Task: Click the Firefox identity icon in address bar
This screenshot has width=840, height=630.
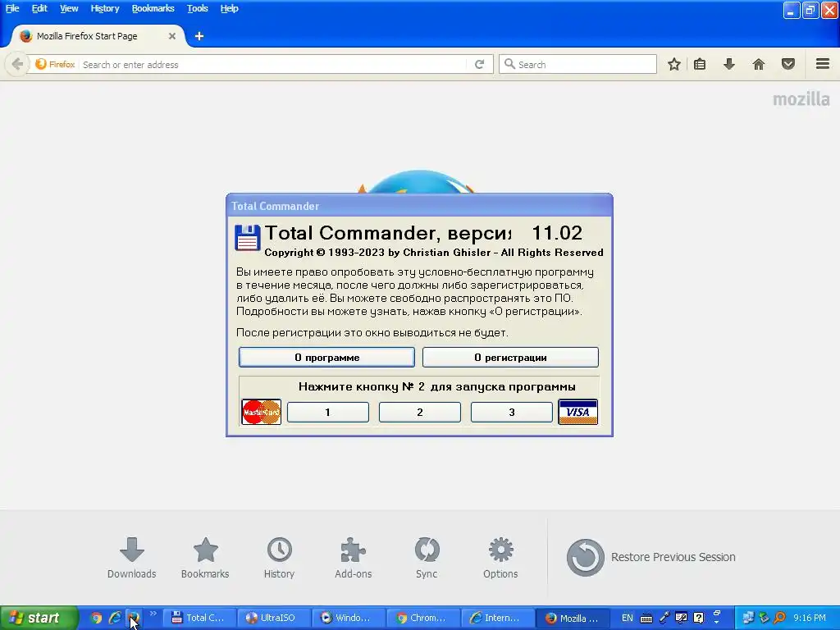Action: 55,64
